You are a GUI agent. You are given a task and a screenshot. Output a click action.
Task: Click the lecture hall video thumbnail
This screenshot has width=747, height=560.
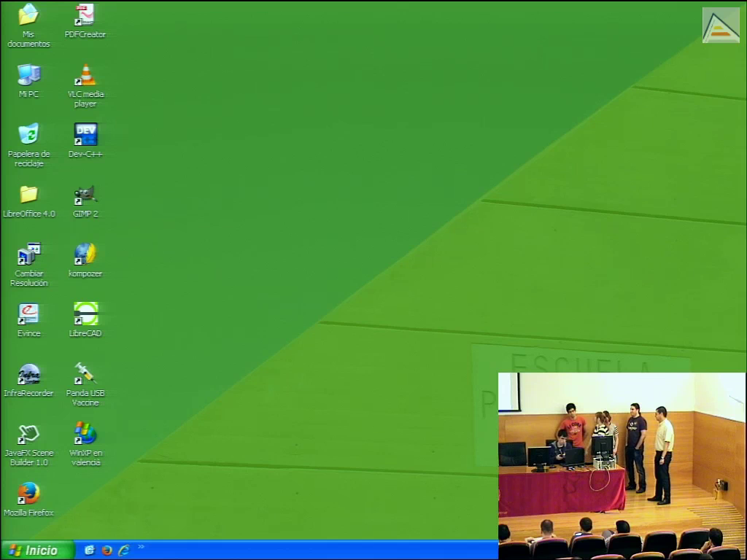click(x=622, y=465)
